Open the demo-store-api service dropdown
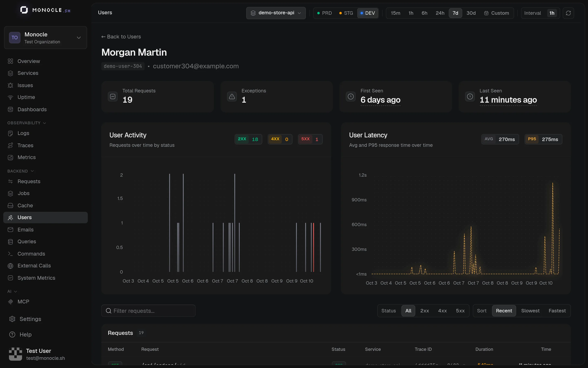The image size is (588, 368). pyautogui.click(x=276, y=13)
